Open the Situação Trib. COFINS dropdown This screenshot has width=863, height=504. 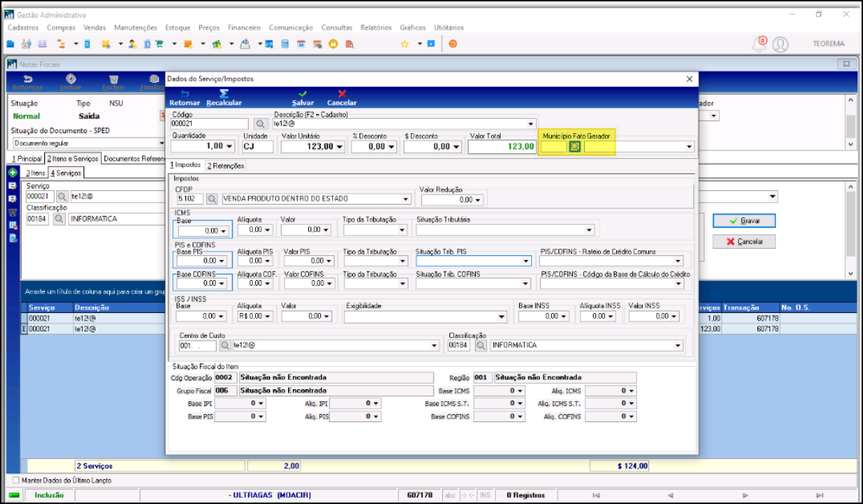526,284
